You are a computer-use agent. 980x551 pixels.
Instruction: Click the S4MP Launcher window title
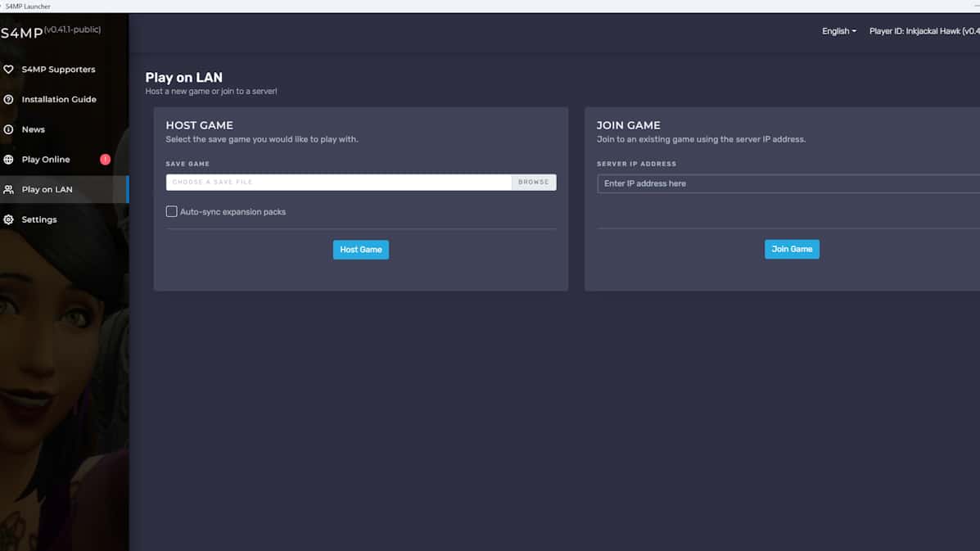coord(28,7)
